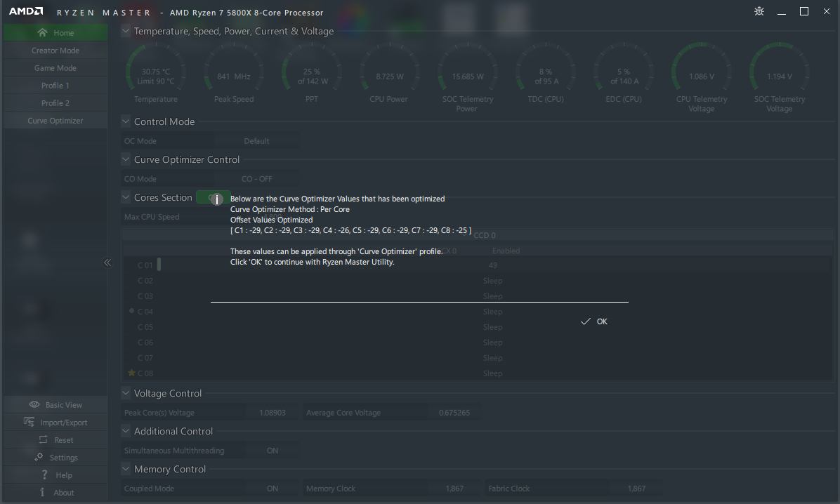Image resolution: width=840 pixels, height=504 pixels.
Task: Click the info icon in the dialog
Action: pos(216,200)
